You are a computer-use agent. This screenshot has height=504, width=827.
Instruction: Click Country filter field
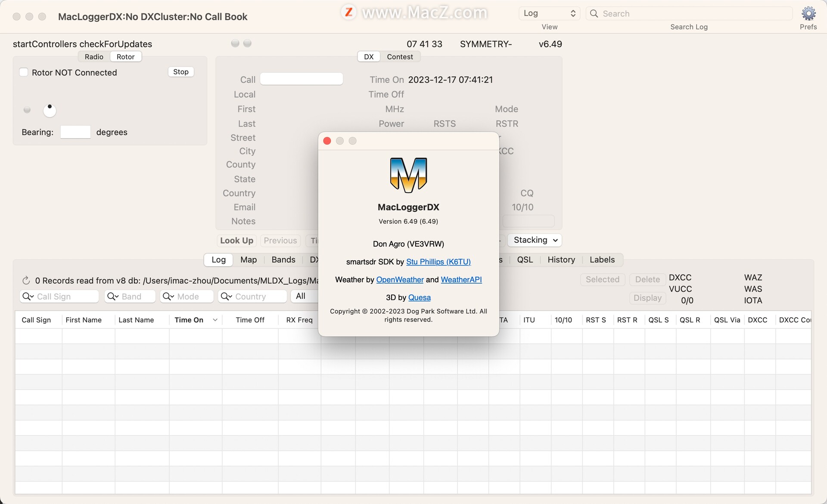pos(252,297)
